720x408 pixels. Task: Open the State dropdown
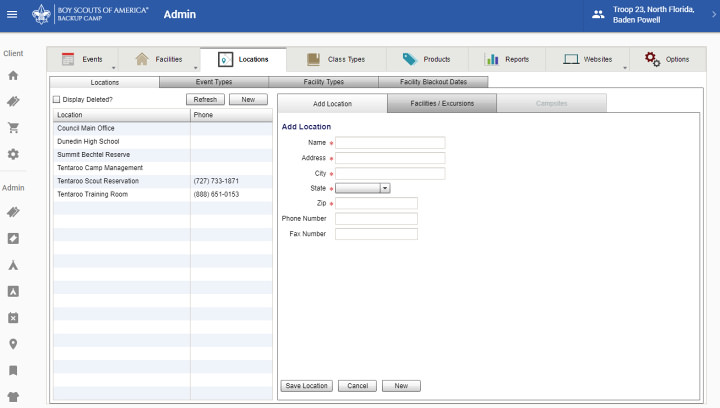[363, 188]
